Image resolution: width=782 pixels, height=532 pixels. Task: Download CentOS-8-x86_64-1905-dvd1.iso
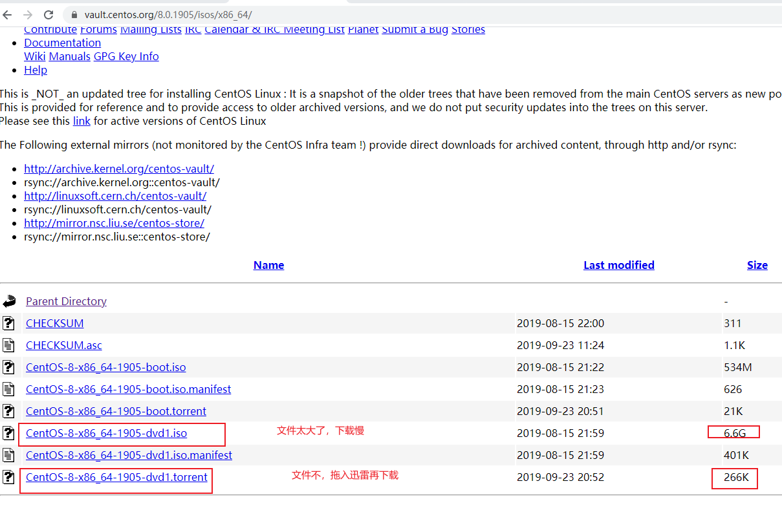click(107, 433)
